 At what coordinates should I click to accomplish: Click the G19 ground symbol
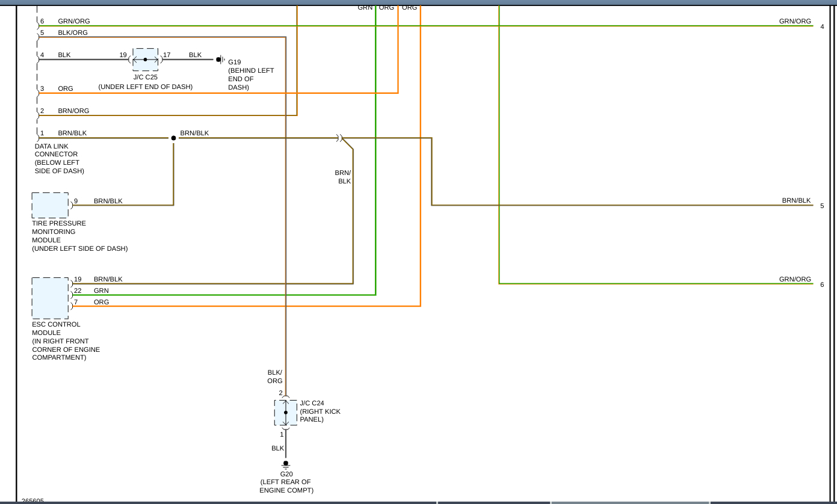pos(220,60)
